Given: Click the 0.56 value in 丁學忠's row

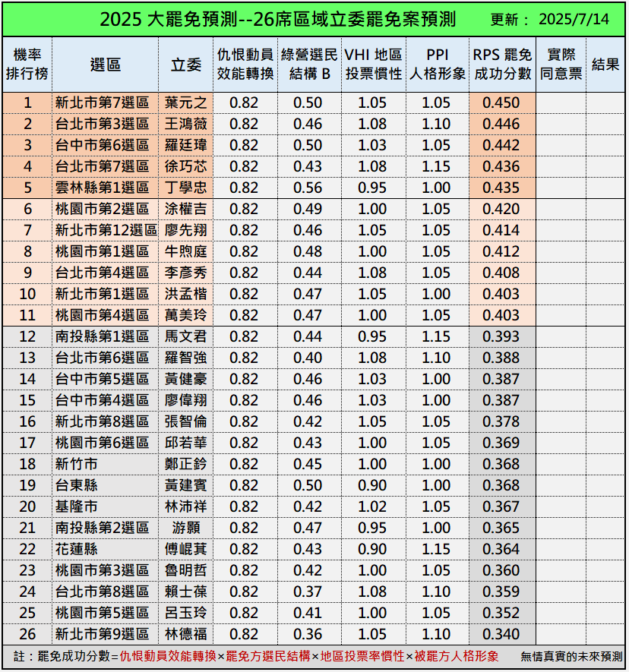Looking at the screenshot, I should tap(308, 188).
